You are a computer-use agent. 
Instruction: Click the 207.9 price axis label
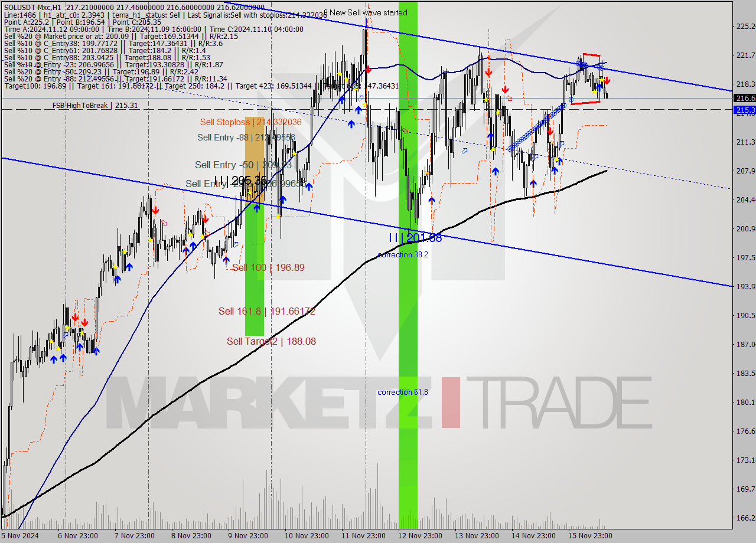pos(745,171)
